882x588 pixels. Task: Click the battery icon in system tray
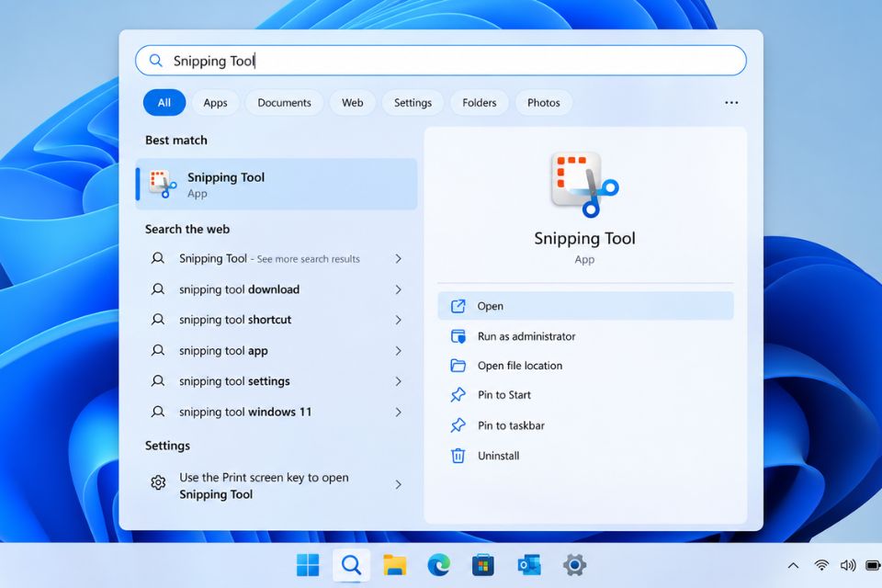tap(873, 565)
